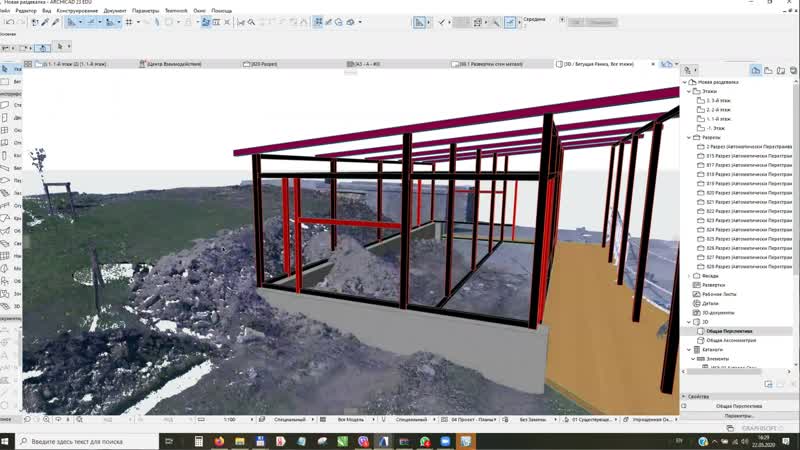Open Project Map view in the Navigator
Image resolution: width=800 pixels, height=450 pixels.
(x=756, y=70)
